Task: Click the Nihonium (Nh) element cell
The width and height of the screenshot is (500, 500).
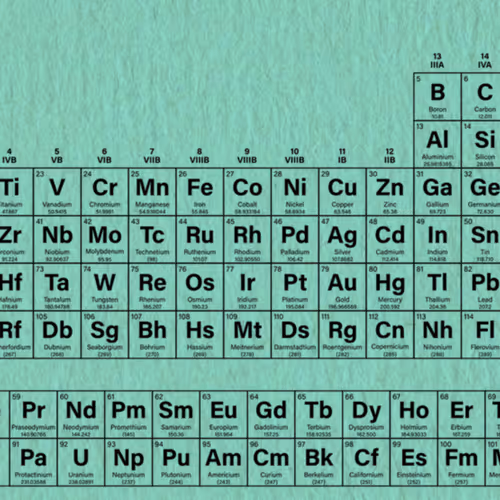Action: (x=438, y=335)
